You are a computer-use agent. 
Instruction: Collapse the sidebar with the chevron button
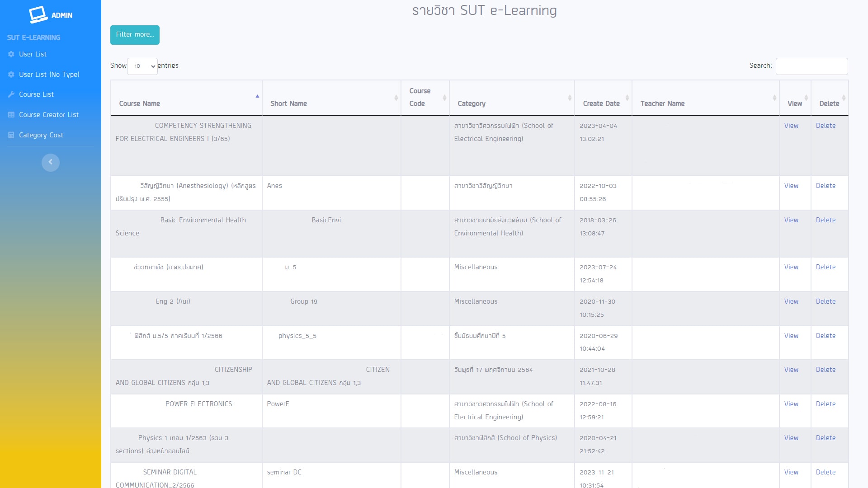click(x=51, y=162)
